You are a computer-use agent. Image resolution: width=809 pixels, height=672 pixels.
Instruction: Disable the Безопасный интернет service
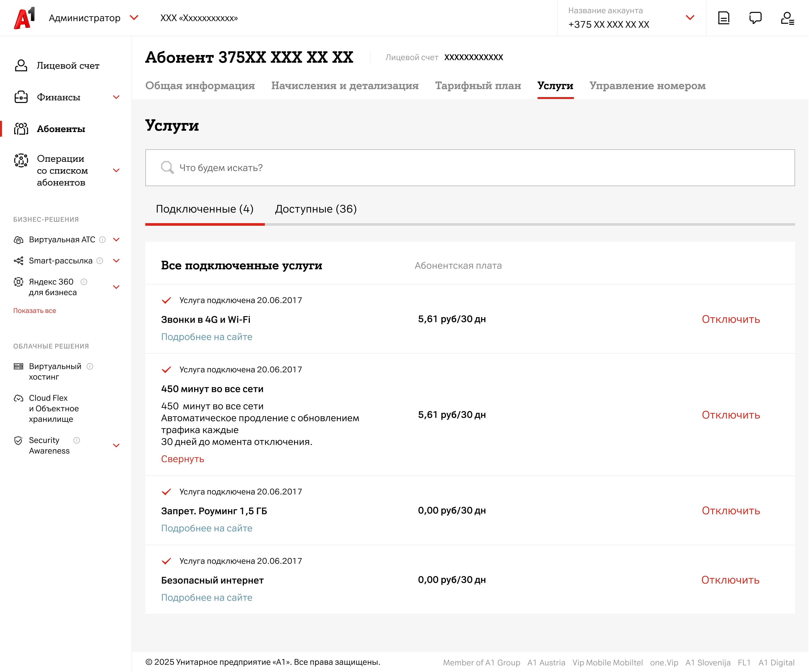(x=730, y=580)
